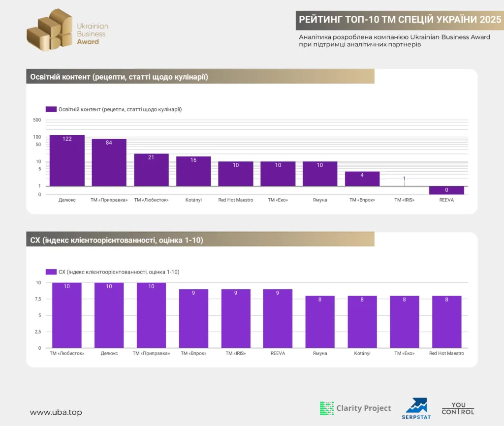Click the Ямуна CX bar showing 8
Viewport: 504px width, 426px height.
pos(320,322)
